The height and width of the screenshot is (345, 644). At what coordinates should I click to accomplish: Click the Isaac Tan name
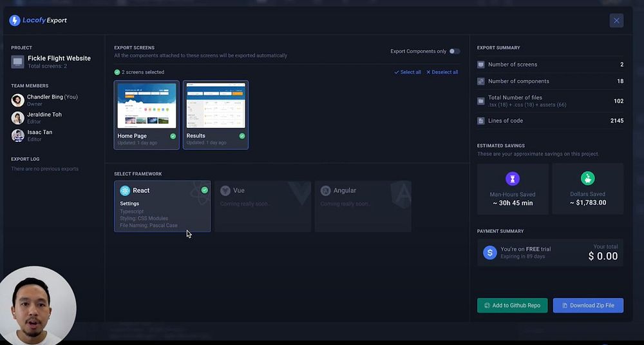point(39,132)
